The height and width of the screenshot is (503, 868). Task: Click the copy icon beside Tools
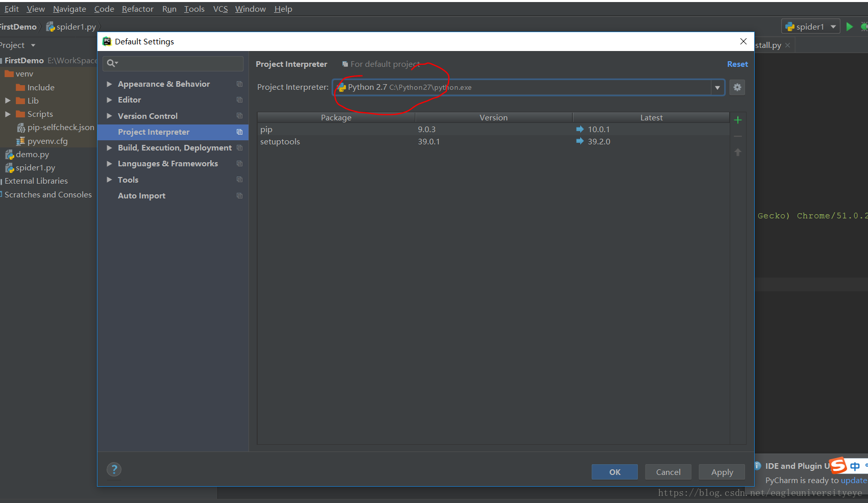pos(239,180)
